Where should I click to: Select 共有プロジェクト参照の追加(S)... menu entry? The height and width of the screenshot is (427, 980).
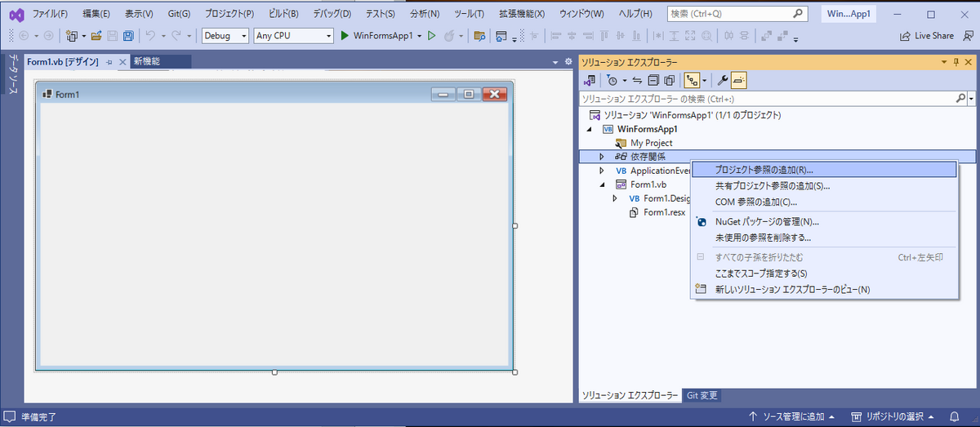click(823, 185)
